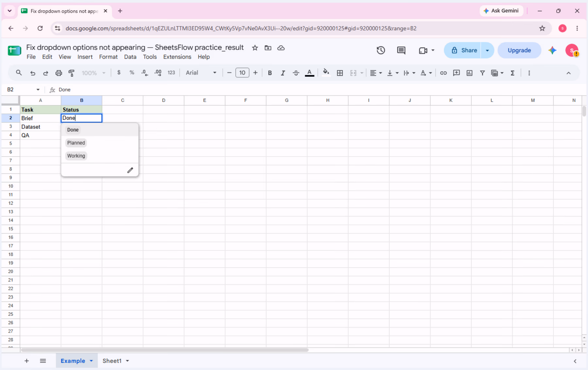The image size is (588, 370).
Task: Click the Ask Gemini button
Action: (501, 11)
